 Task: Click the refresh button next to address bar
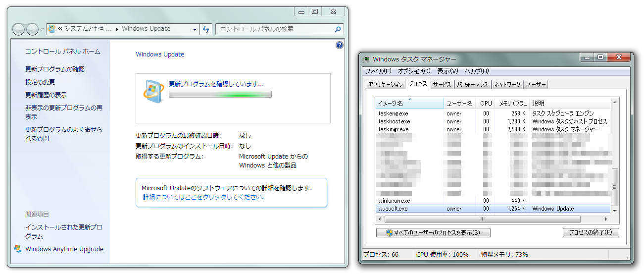(x=206, y=29)
